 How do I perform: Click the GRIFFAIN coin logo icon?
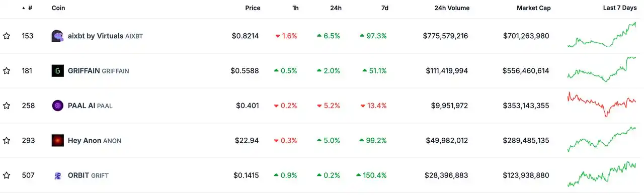[58, 71]
